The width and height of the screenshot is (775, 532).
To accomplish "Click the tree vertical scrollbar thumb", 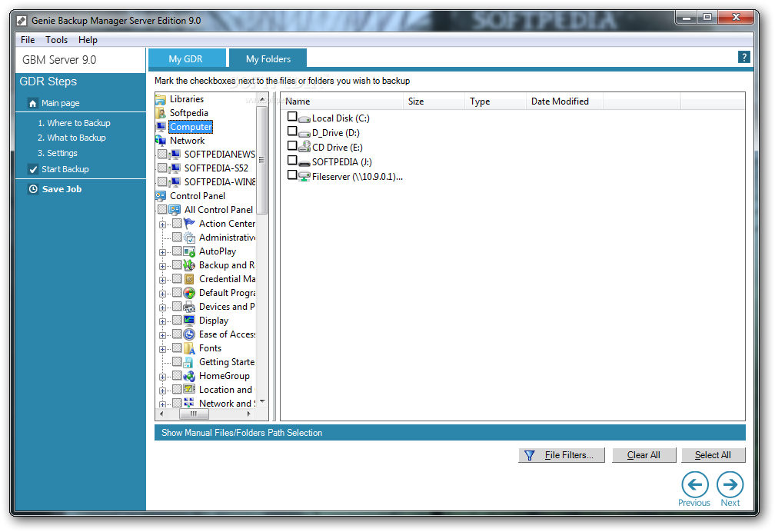I will (262, 160).
